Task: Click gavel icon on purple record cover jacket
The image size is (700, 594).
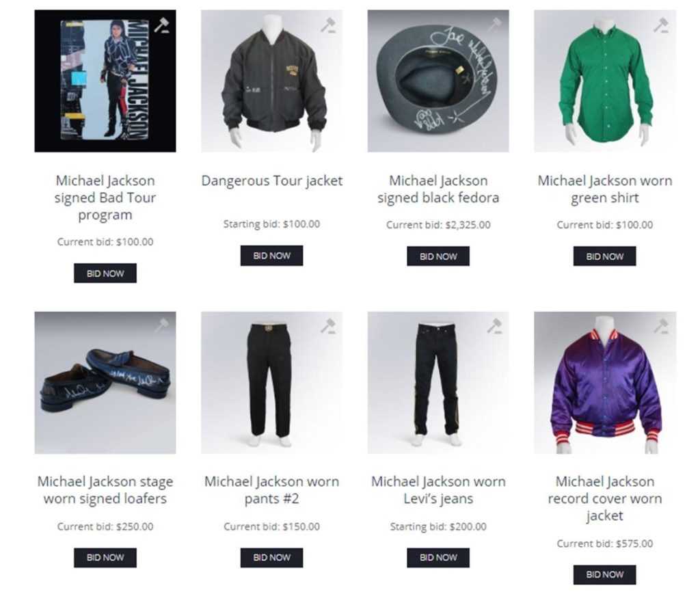Action: pyautogui.click(x=661, y=326)
